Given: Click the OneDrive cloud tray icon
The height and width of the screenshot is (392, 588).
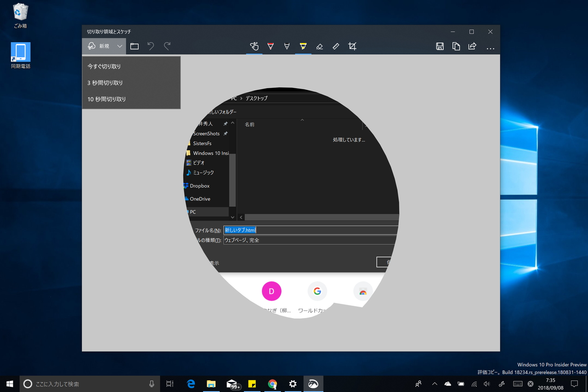Looking at the screenshot, I should 447,384.
